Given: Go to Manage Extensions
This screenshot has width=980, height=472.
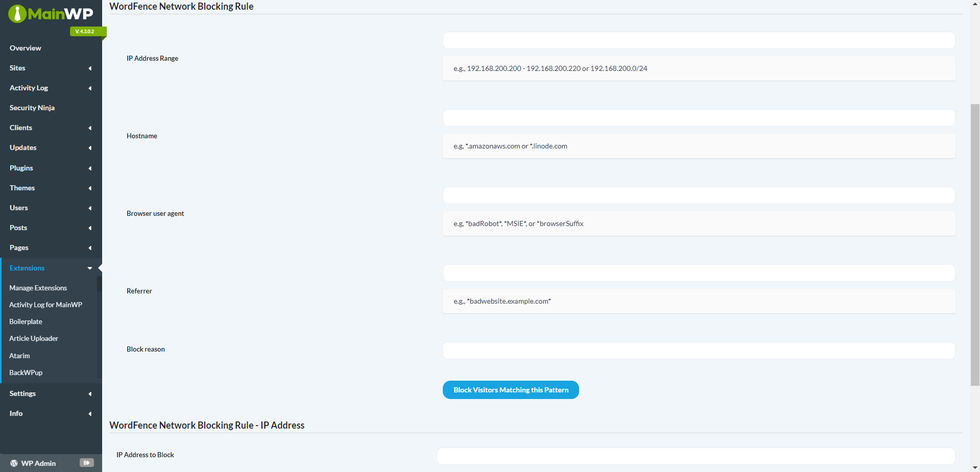Looking at the screenshot, I should 38,288.
